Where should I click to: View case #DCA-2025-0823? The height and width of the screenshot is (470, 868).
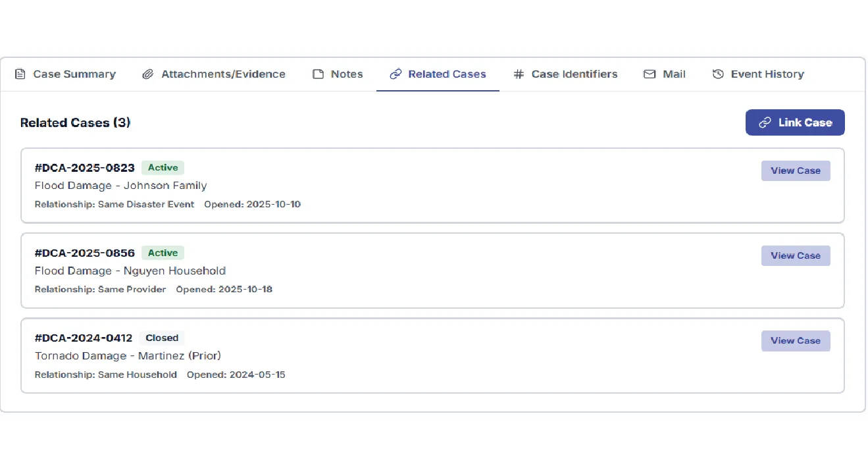tap(796, 170)
